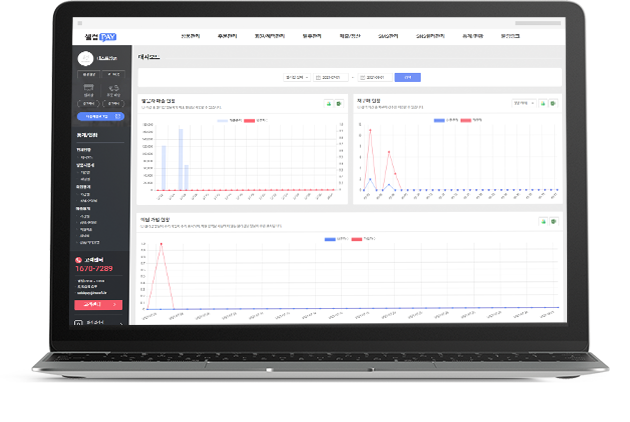Download image icon on the bar chart card

click(329, 104)
